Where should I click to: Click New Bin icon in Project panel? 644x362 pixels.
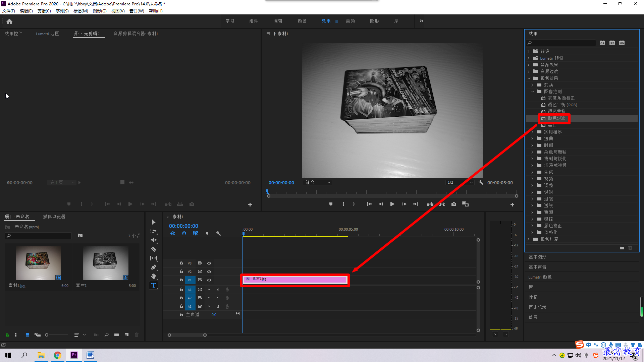[116, 335]
